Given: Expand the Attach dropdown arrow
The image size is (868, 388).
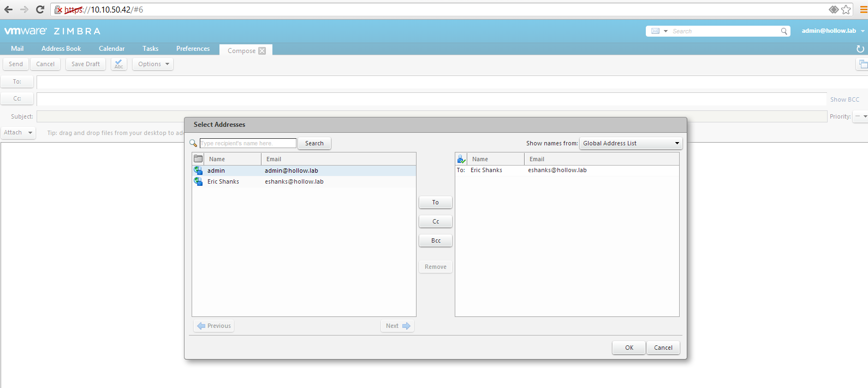Looking at the screenshot, I should [x=30, y=133].
